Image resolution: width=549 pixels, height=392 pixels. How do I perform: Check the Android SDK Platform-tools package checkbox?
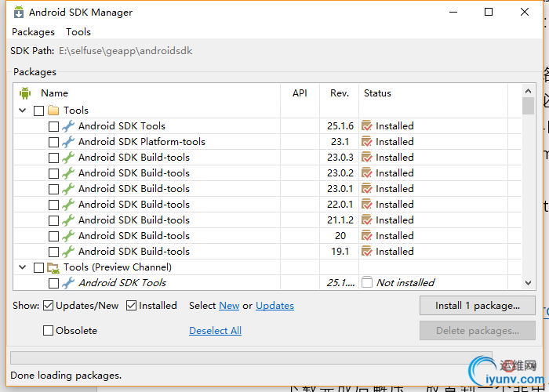point(53,142)
